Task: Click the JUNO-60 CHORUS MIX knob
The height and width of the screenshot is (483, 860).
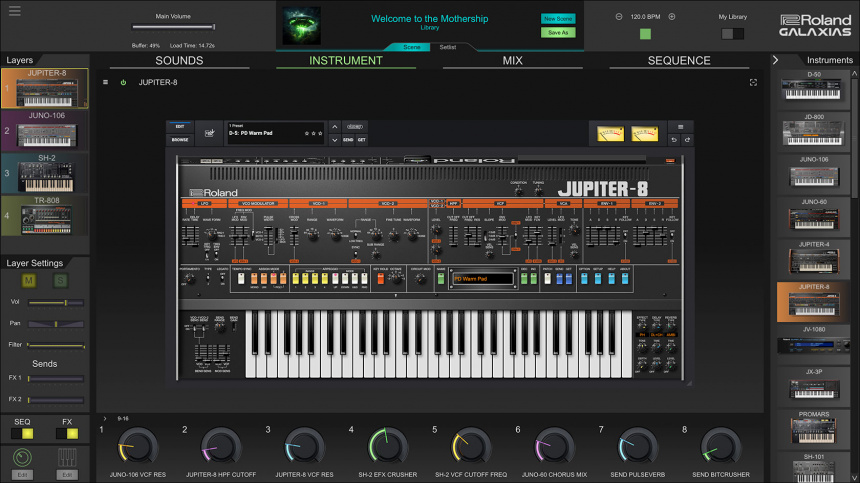Action: (x=555, y=446)
